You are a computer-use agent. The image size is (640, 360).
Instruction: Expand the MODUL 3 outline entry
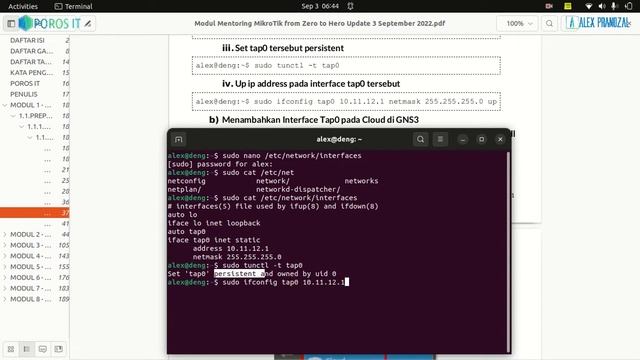5,245
